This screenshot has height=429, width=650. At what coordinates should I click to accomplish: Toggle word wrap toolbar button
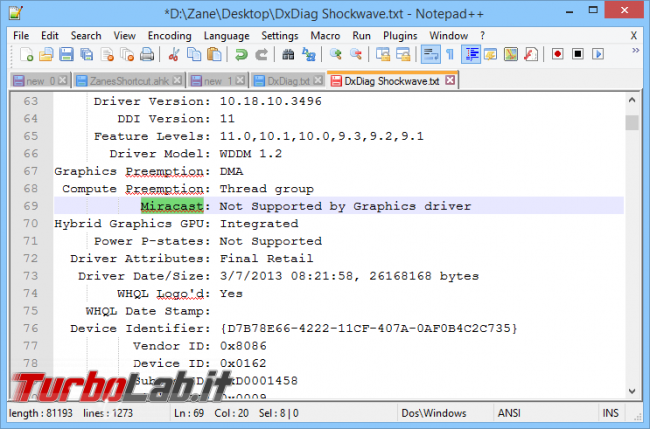point(430,54)
